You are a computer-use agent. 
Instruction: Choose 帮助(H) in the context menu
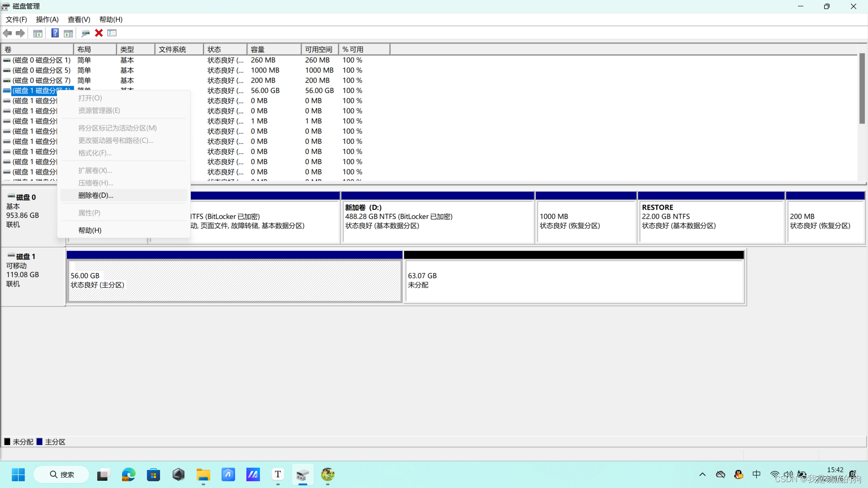click(x=123, y=230)
